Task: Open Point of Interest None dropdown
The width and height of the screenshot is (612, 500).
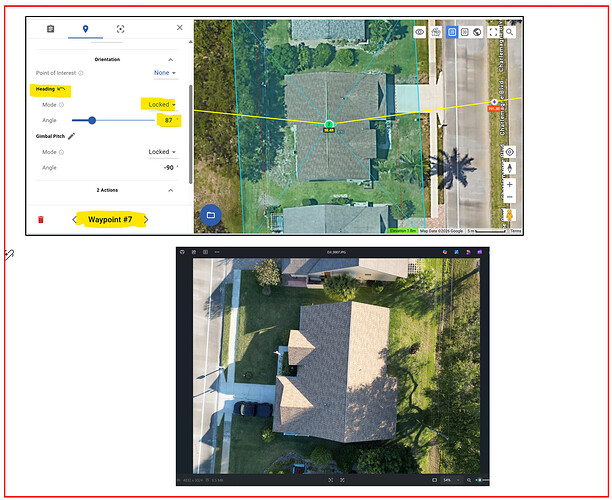Action: coord(165,73)
